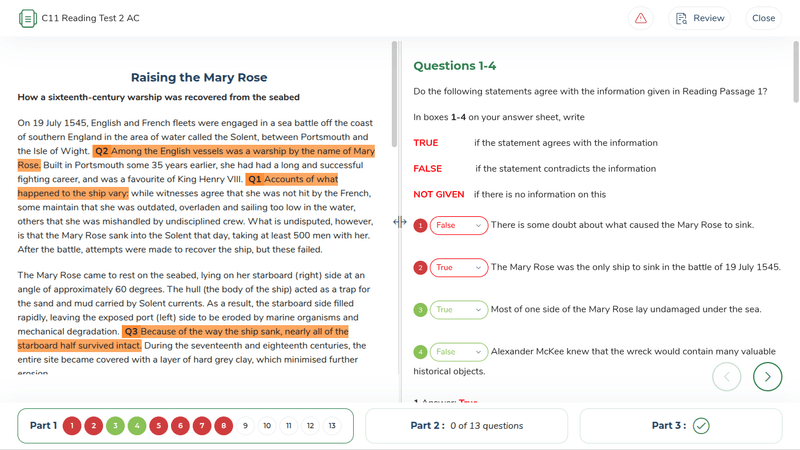
Task: Click the red 'FALSE' instruction label
Action: point(428,169)
